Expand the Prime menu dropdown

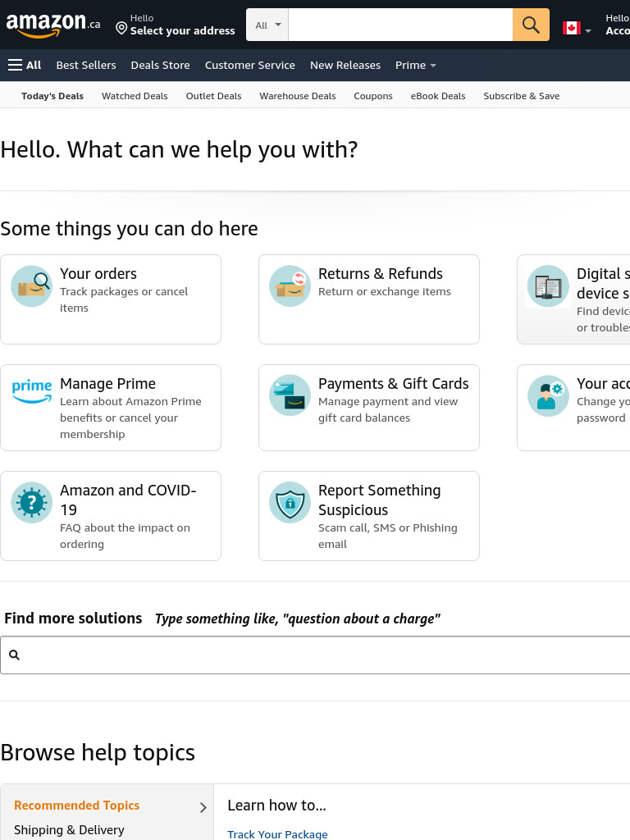[416, 66]
